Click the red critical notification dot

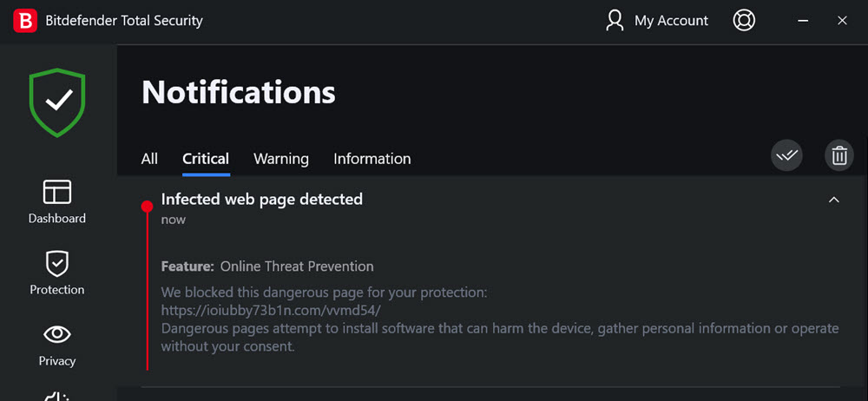click(x=147, y=207)
